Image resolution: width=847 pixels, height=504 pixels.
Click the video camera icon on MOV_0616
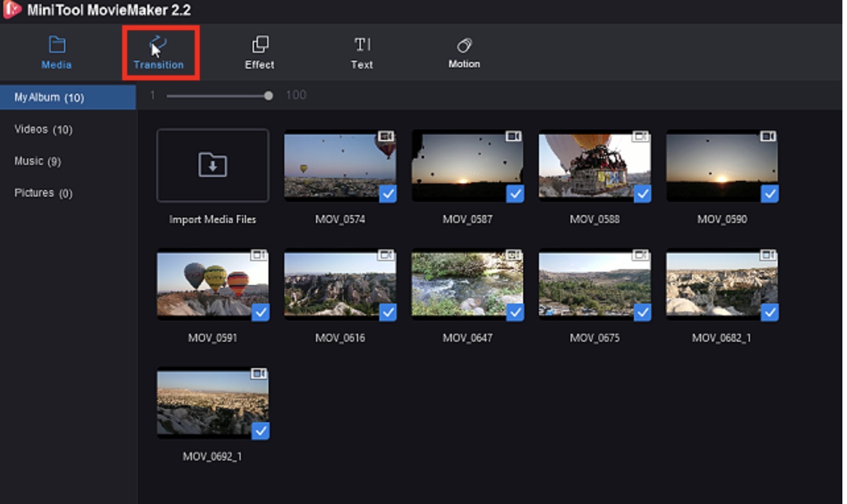[x=386, y=255]
